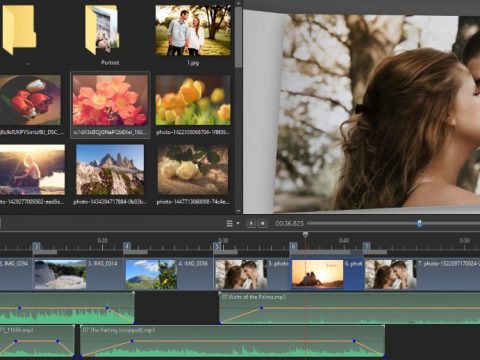Click the '3. IMG_0314' slide label
Screen dimensions: 480x360
click(103, 264)
